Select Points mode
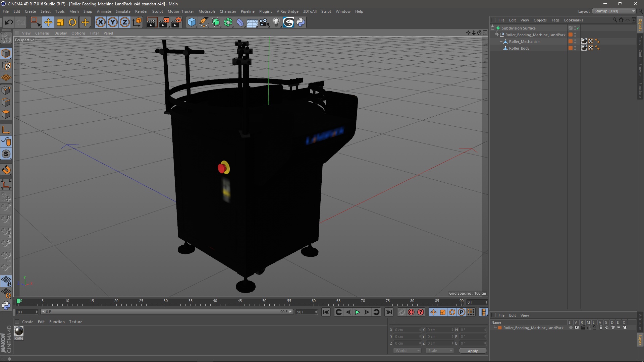This screenshot has width=644, height=362. click(6, 90)
